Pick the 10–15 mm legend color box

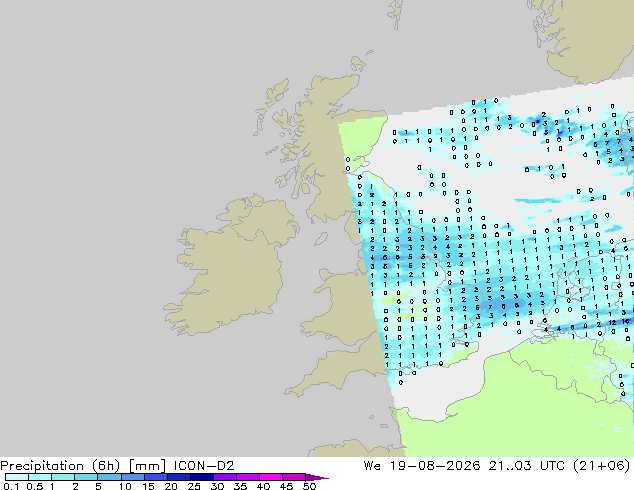132,477
